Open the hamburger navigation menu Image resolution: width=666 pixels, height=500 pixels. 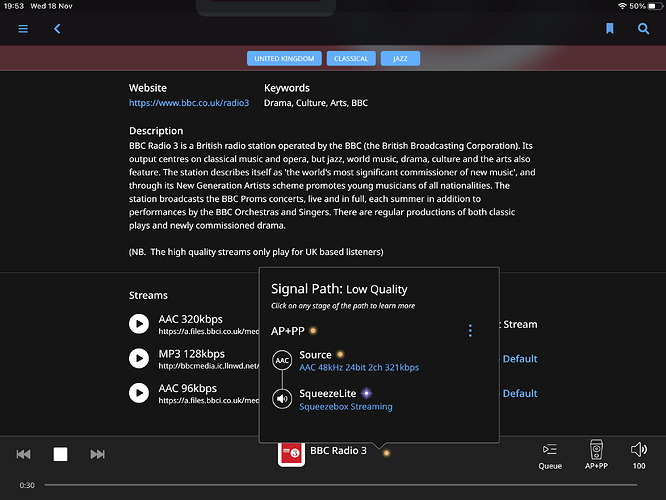click(x=23, y=29)
